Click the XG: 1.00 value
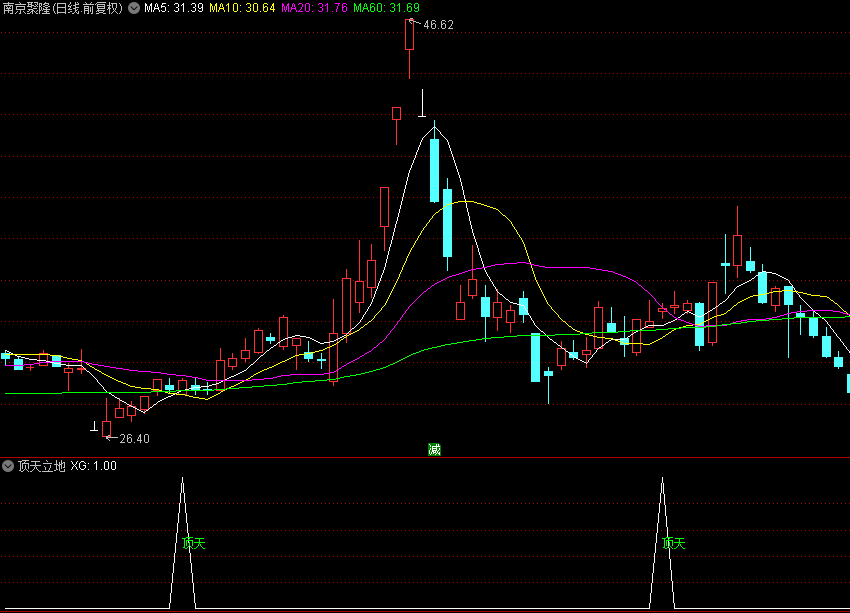 (x=94, y=466)
